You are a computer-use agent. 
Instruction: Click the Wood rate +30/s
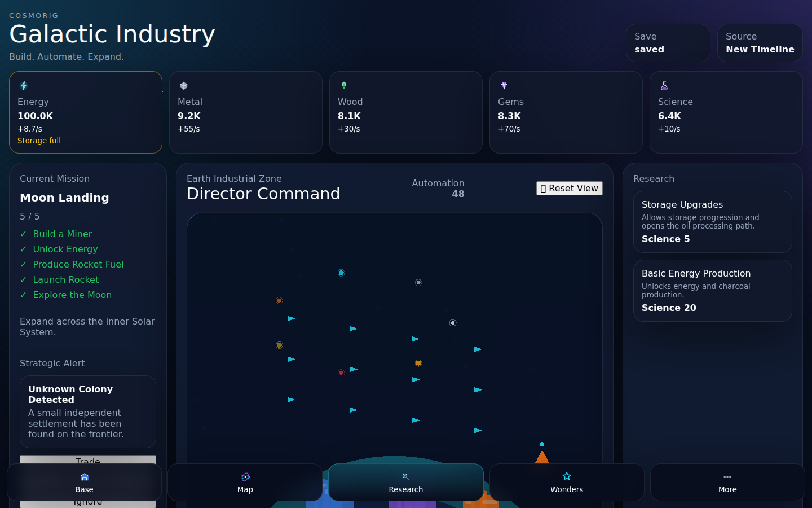349,129
